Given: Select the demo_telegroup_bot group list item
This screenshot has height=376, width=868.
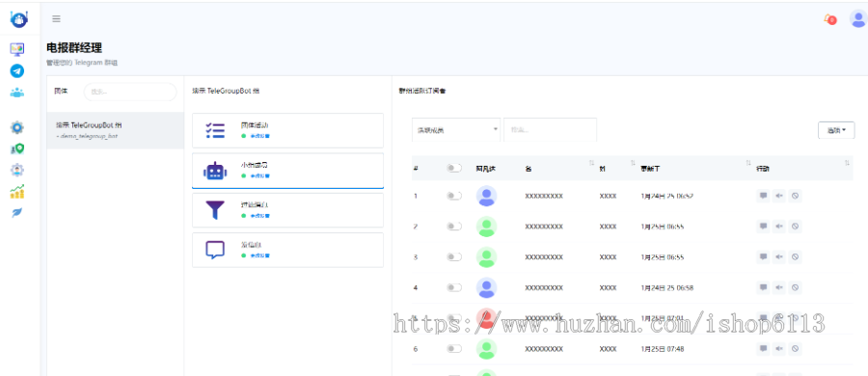Looking at the screenshot, I should pos(115,130).
